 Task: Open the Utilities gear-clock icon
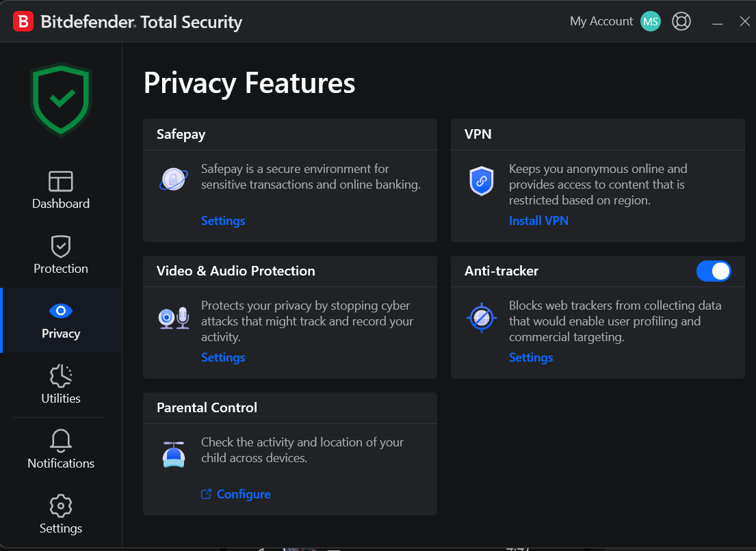61,376
